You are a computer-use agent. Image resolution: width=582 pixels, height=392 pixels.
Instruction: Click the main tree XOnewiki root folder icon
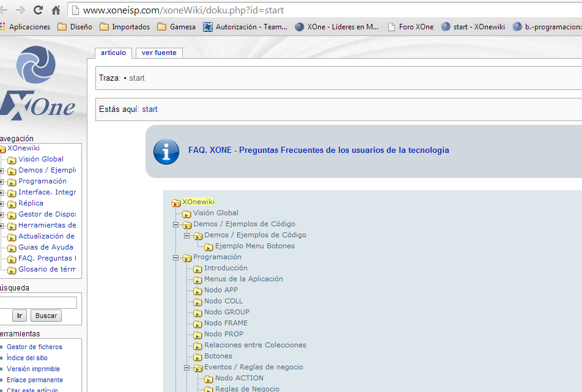click(x=175, y=203)
